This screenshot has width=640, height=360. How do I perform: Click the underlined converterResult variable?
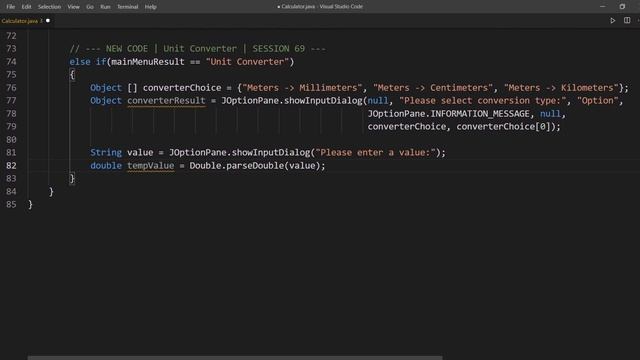point(166,101)
